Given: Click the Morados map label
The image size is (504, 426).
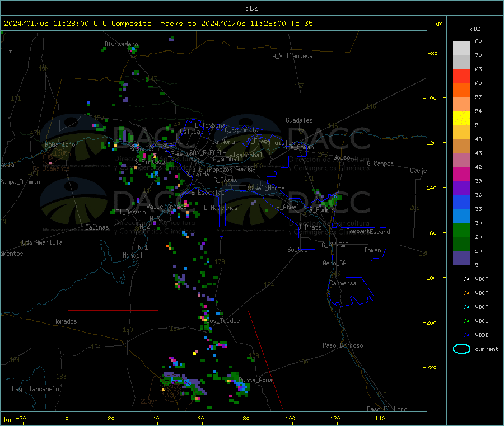Looking at the screenshot, I should tap(65, 321).
